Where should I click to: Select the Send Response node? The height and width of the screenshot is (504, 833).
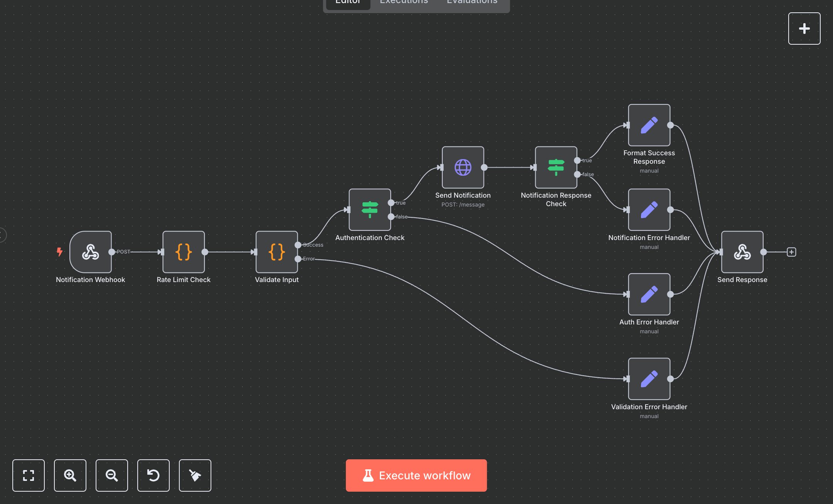click(742, 252)
